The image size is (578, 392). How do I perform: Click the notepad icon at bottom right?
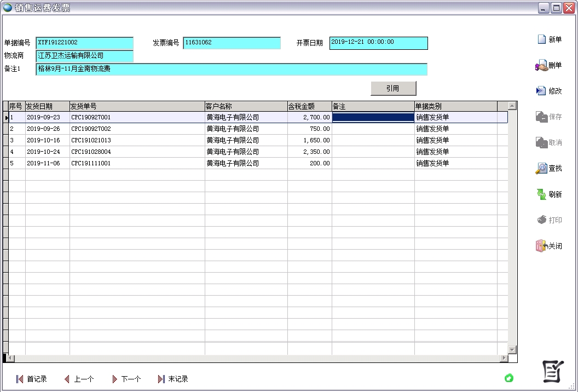tap(552, 372)
